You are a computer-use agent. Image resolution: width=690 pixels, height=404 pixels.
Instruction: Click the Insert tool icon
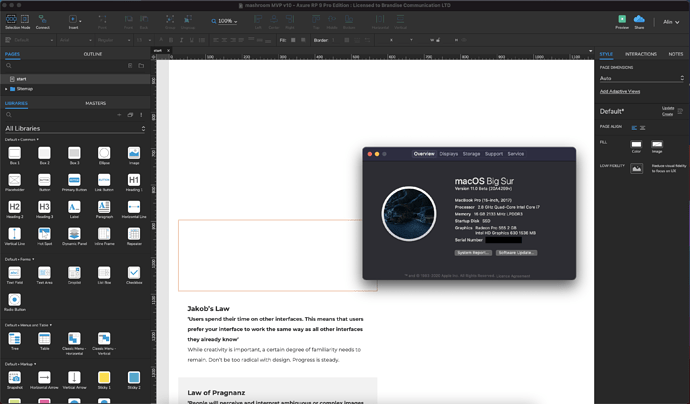tap(73, 19)
